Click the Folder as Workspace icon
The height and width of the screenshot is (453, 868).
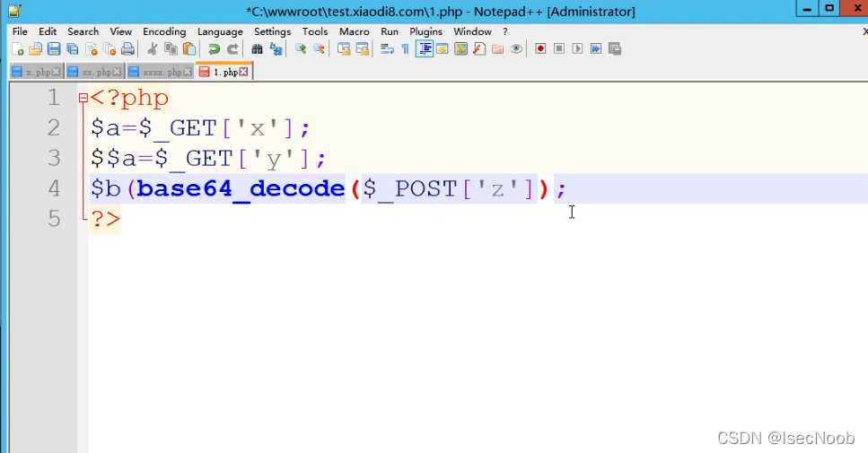[497, 49]
